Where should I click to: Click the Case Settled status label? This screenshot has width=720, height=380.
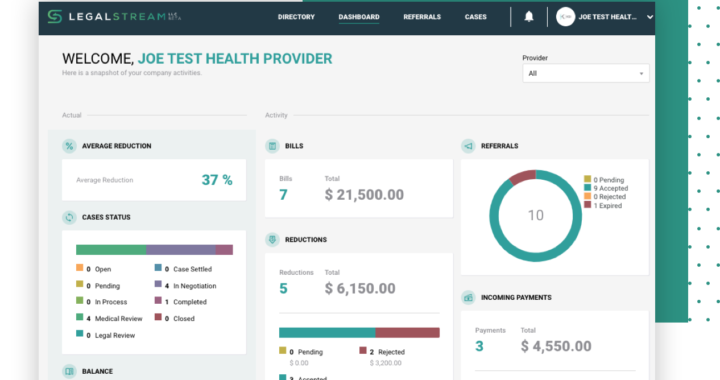tap(192, 269)
